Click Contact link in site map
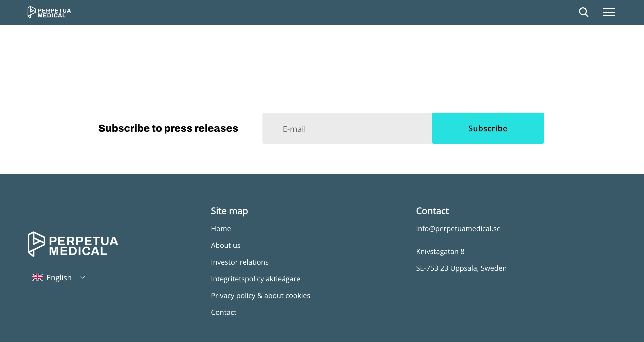This screenshot has height=342, width=644. coord(223,312)
